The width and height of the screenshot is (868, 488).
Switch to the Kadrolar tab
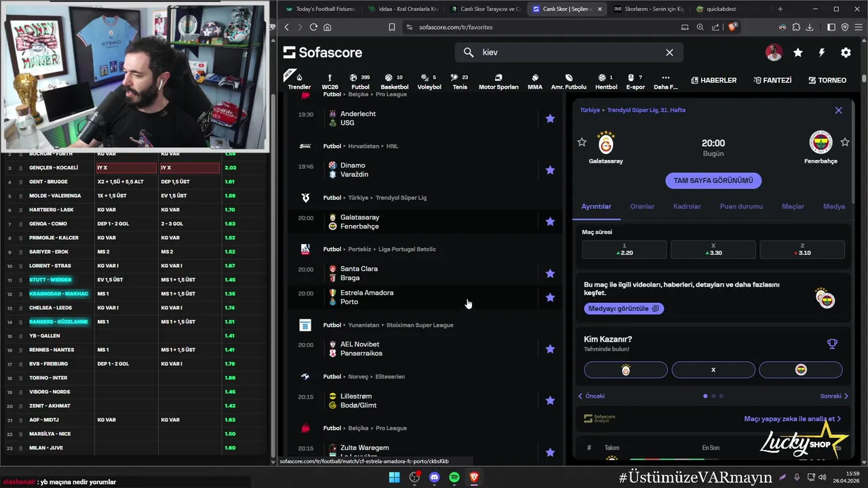[687, 206]
